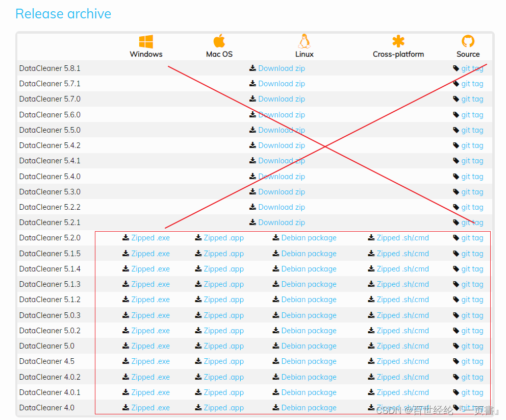
Task: Open git tag link for DataCleaner 5.0.3
Action: (472, 315)
